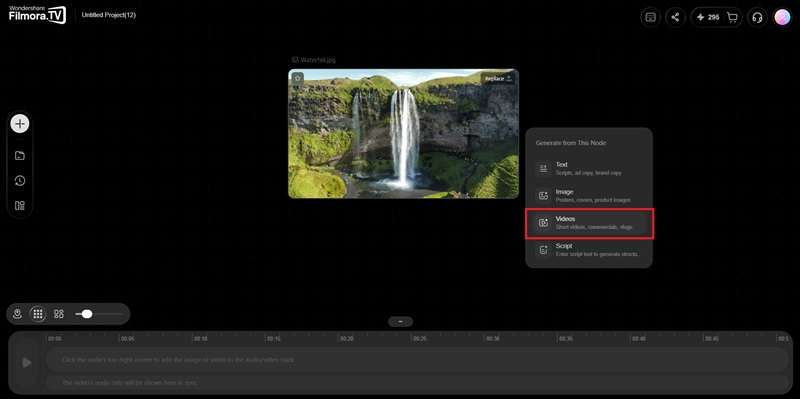Open the layout panels icon in sidebar
The height and width of the screenshot is (399, 800).
(x=20, y=206)
